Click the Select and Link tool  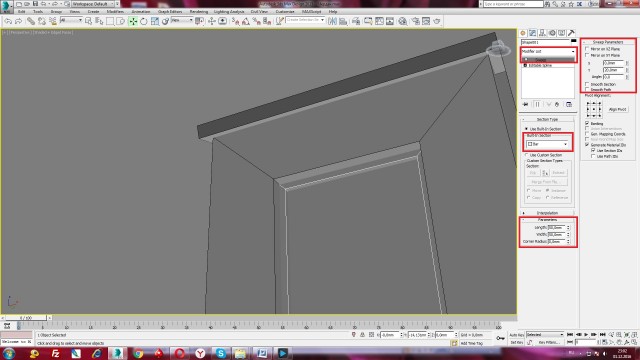(x=31, y=21)
